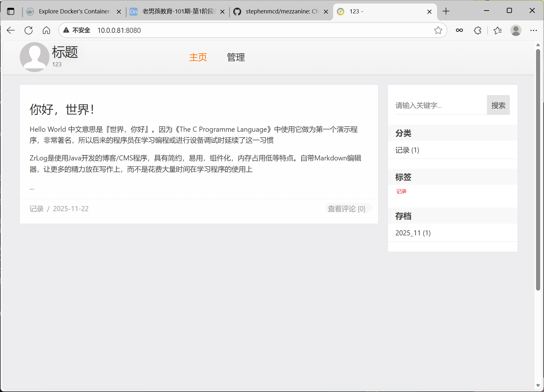Click in the keyword search input field
The image size is (544, 392).
[437, 105]
